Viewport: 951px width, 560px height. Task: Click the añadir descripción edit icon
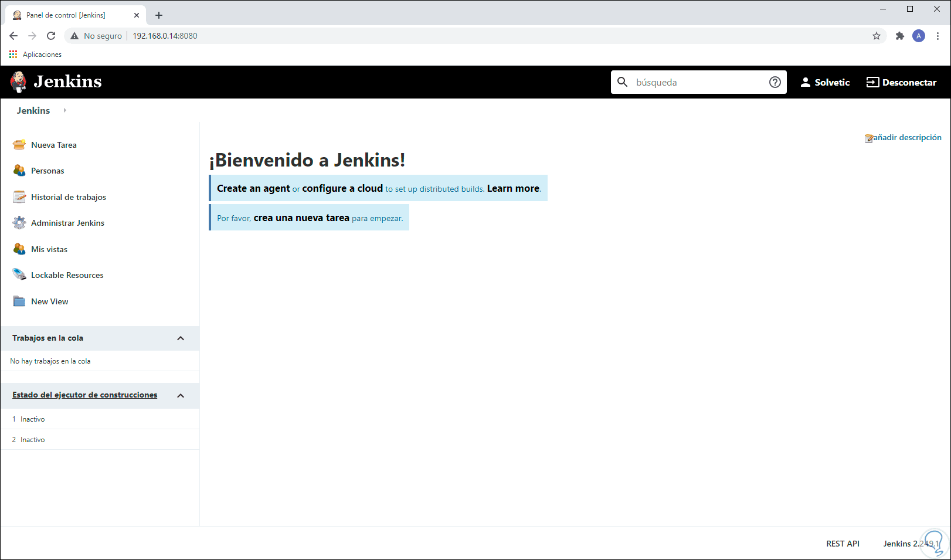868,138
